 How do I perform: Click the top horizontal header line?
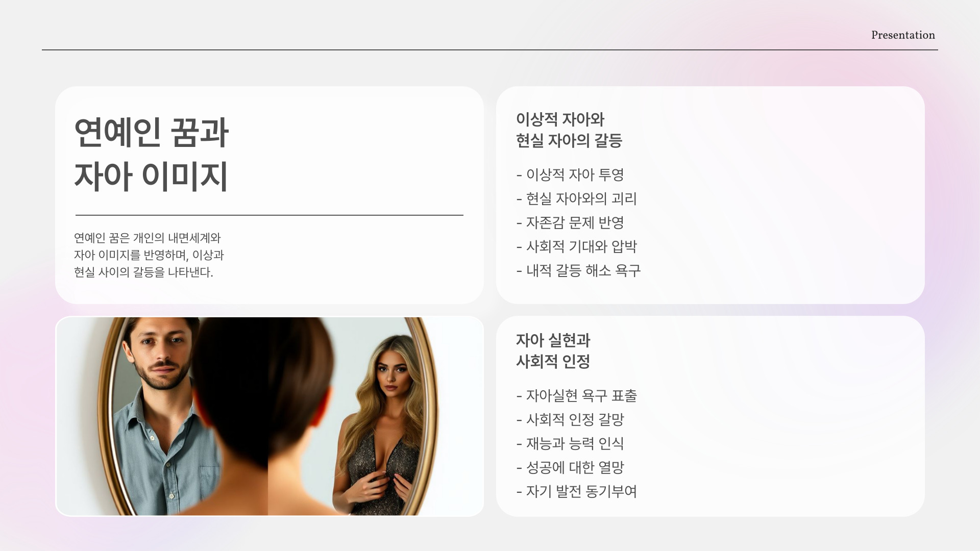(489, 50)
